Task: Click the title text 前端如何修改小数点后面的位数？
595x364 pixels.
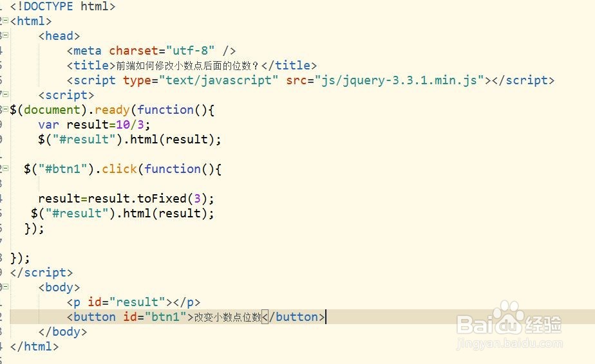Action: click(187, 66)
